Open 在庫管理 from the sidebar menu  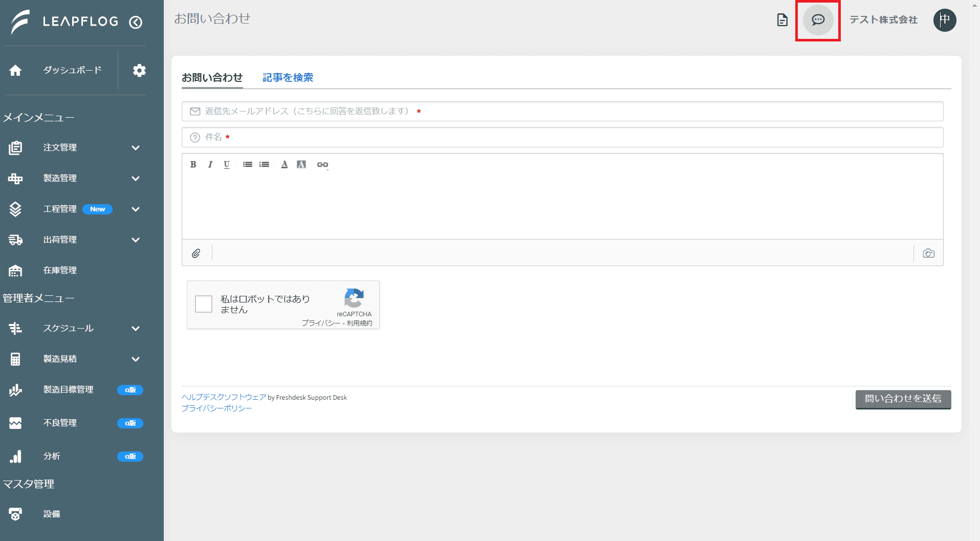click(60, 270)
